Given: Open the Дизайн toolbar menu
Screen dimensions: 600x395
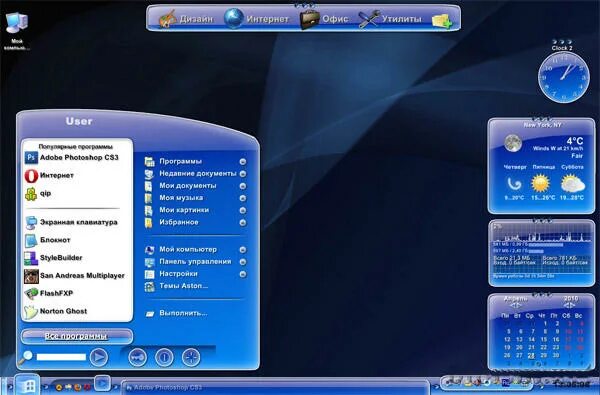Looking at the screenshot, I should [x=186, y=19].
